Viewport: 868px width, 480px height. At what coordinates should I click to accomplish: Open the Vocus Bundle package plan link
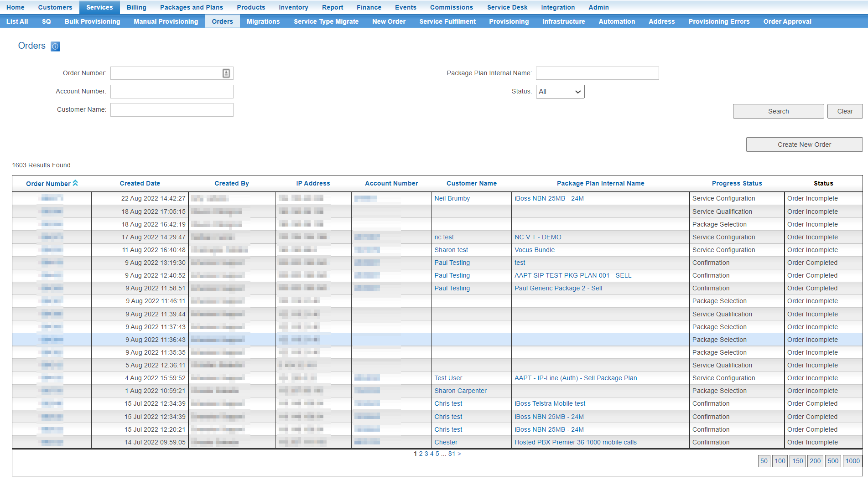pos(535,250)
